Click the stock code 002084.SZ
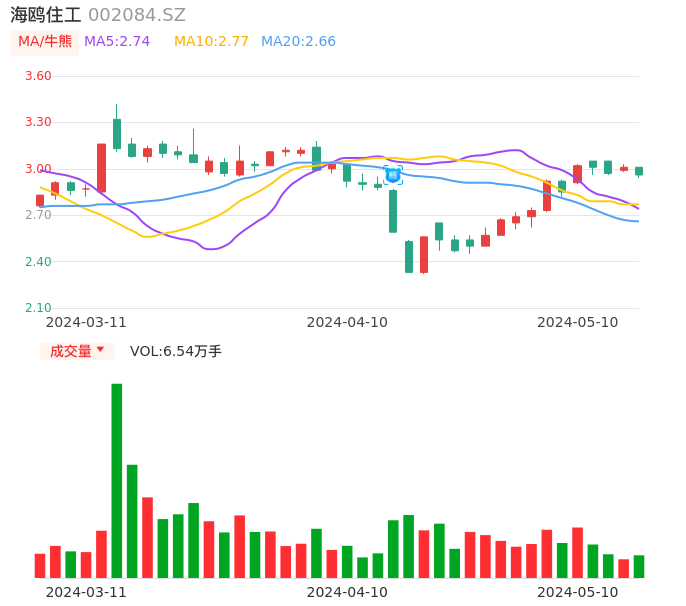 [x=137, y=15]
